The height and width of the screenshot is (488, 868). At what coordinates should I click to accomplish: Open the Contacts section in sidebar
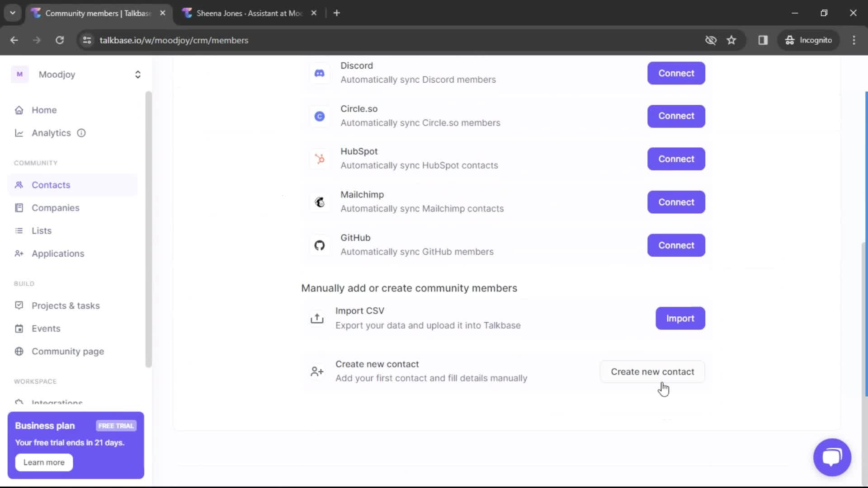pos(51,185)
